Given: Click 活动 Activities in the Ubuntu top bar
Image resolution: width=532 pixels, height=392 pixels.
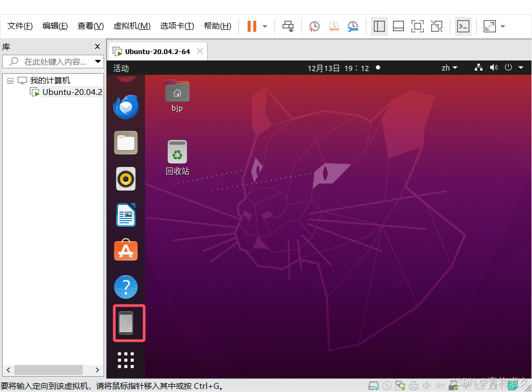Looking at the screenshot, I should pyautogui.click(x=121, y=68).
